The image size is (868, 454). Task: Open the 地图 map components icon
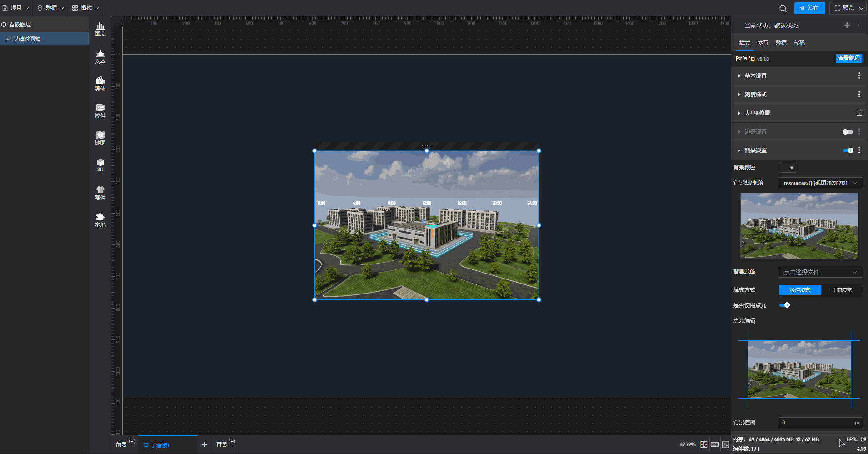point(100,138)
